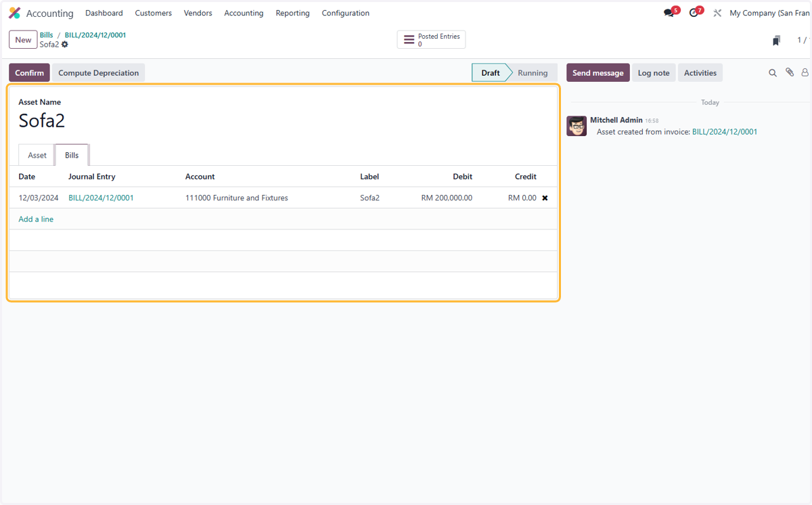Open the Configuration menu
Viewport: 812px width, 505px height.
346,13
